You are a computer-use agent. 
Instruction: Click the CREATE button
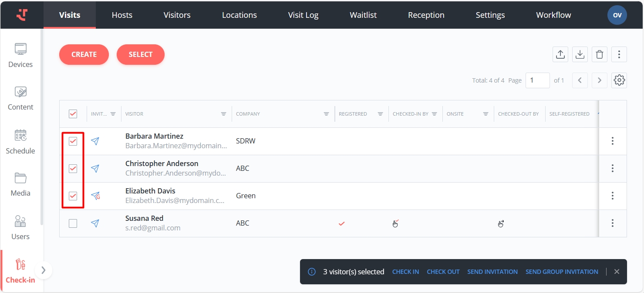[x=84, y=54]
